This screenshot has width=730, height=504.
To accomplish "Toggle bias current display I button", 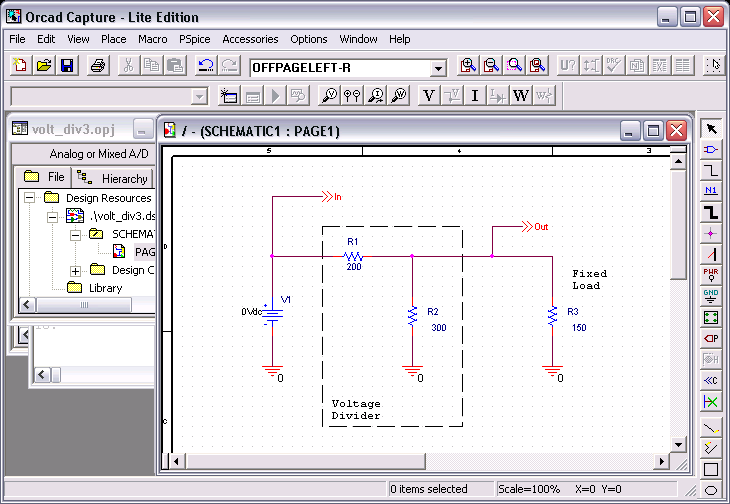I will point(475,96).
